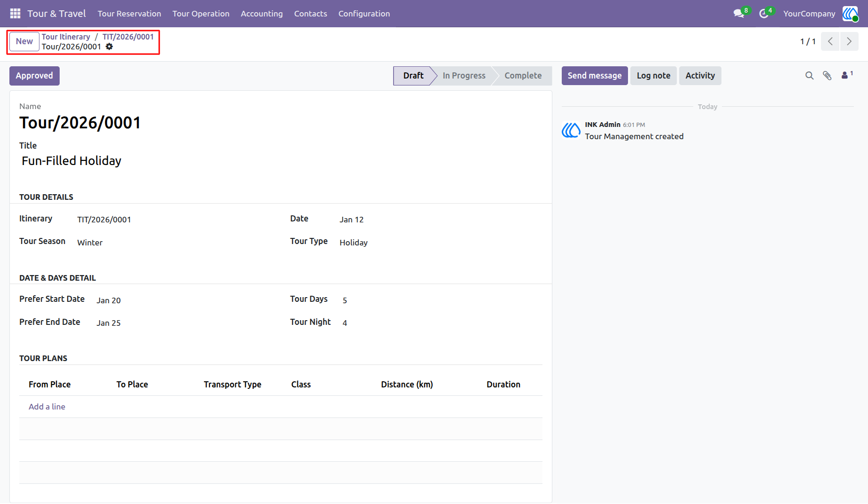This screenshot has width=868, height=504.
Task: Select the Draft status stage
Action: 413,76
